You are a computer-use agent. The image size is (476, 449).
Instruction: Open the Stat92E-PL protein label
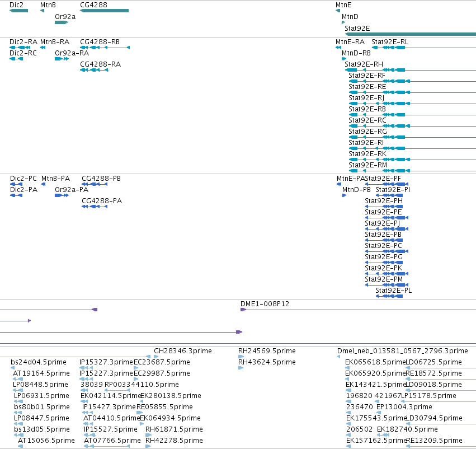point(394,291)
